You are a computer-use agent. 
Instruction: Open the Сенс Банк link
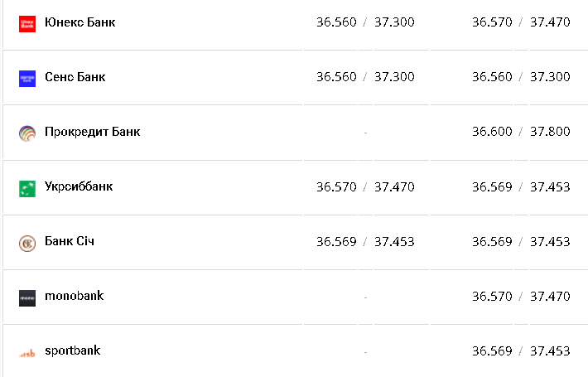75,77
